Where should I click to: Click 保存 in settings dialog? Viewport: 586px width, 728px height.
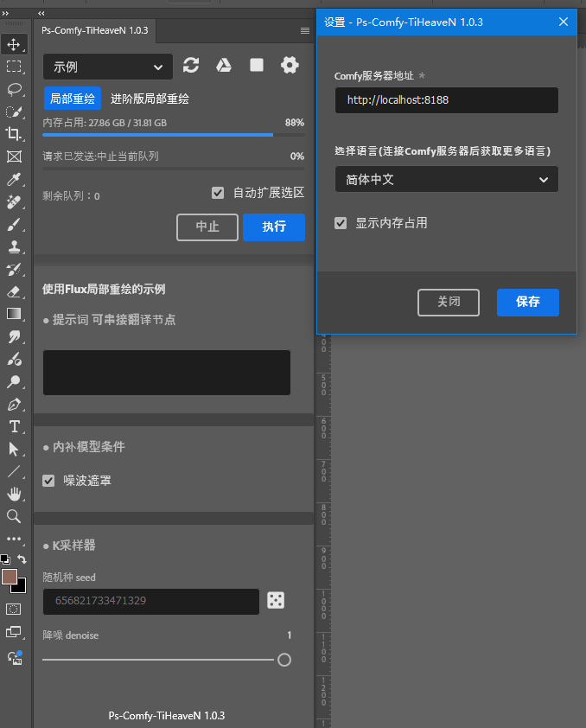528,303
